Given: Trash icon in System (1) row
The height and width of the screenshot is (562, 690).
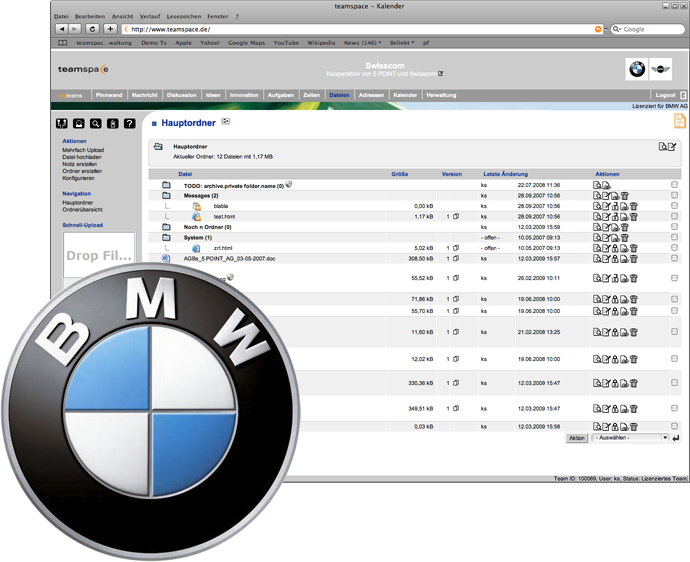Looking at the screenshot, I should coord(624,238).
